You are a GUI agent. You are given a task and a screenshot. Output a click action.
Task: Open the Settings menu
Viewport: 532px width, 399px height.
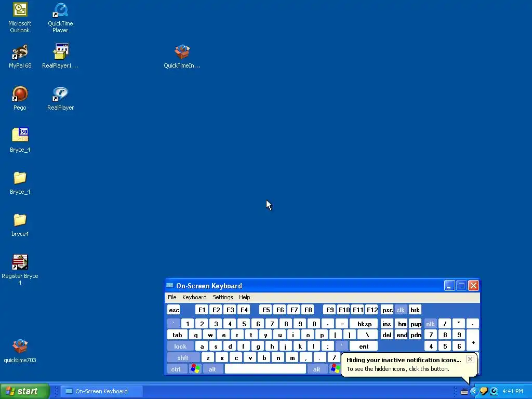(x=222, y=297)
